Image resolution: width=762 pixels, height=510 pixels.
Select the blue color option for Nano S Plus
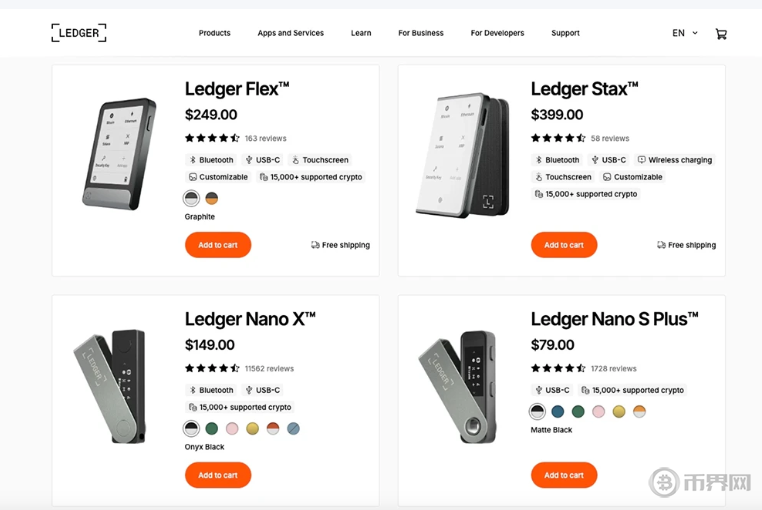tap(558, 411)
